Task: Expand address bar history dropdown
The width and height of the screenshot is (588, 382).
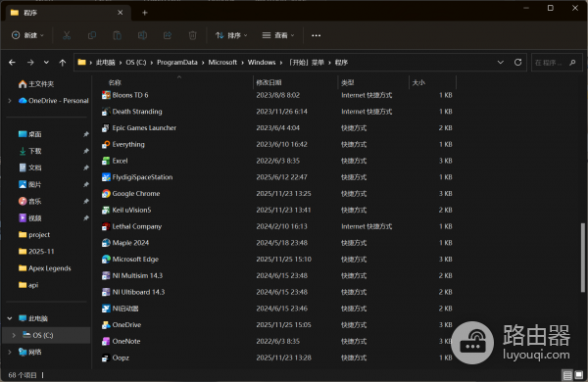Action: click(500, 63)
